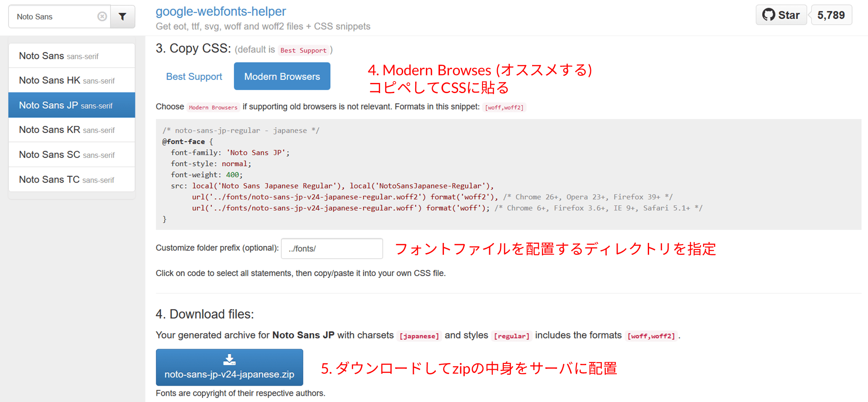Switch to Modern Browsers tab
This screenshot has height=402, width=868.
(x=282, y=76)
